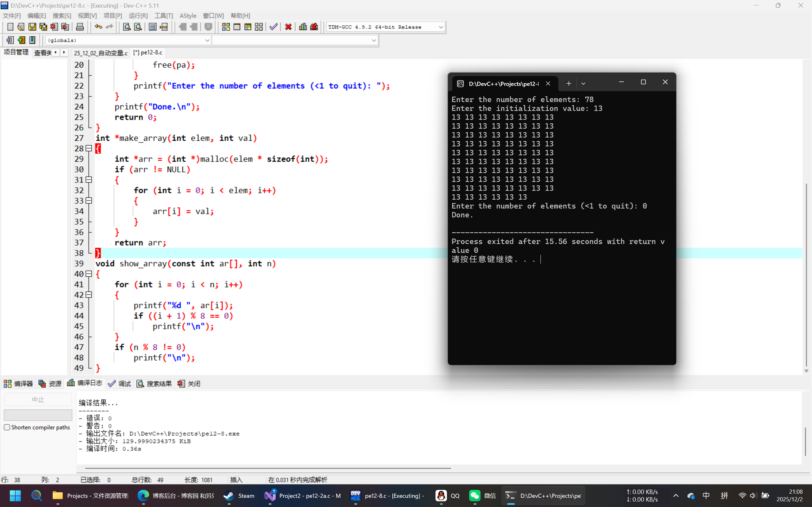Open the TDM-GCC compiler selection dropdown

pos(441,27)
